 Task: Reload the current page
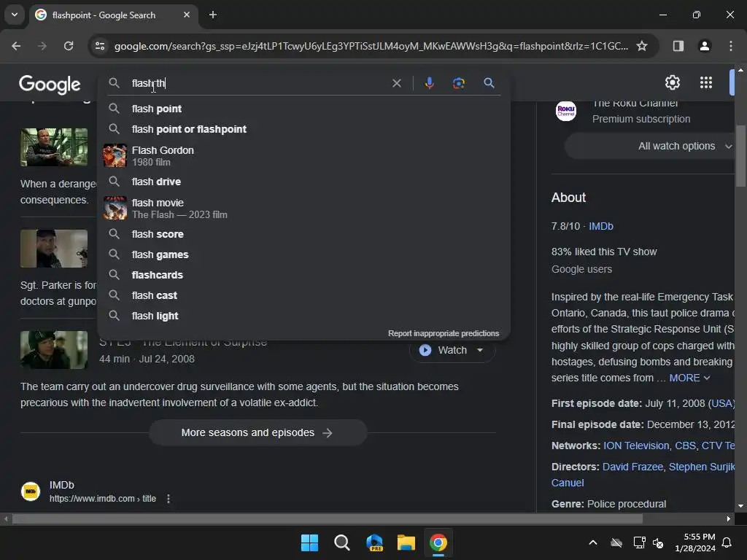point(69,46)
